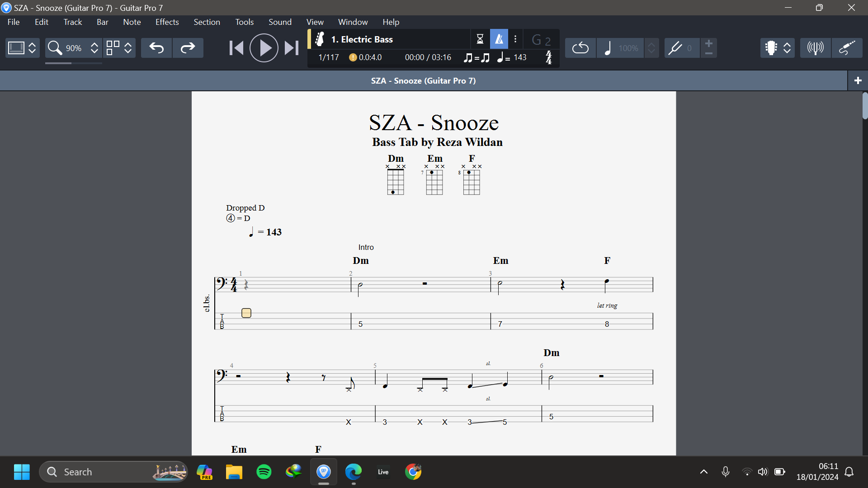This screenshot has width=868, height=488.
Task: Click the Spotify icon in taskbar
Action: pos(264,471)
